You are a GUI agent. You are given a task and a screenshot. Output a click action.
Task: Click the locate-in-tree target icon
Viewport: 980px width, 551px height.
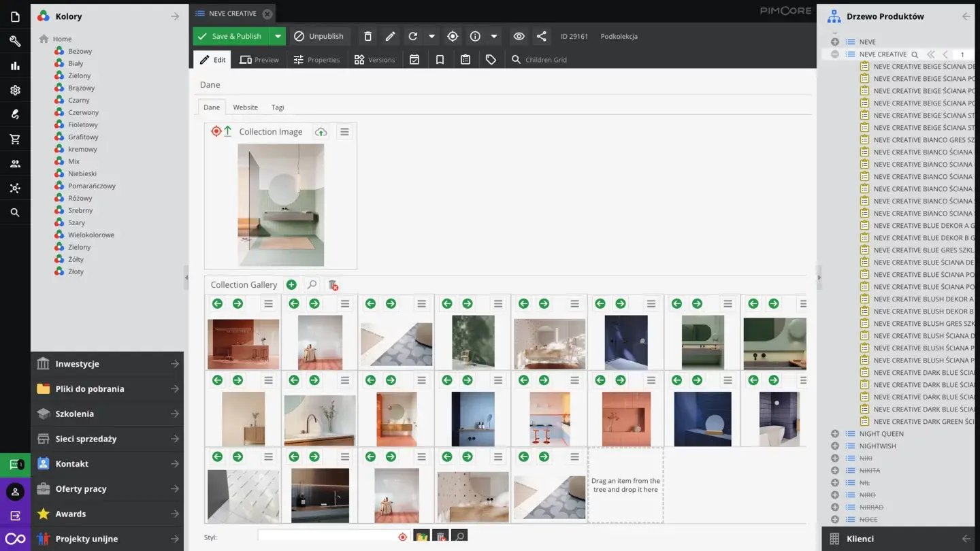[x=453, y=37]
